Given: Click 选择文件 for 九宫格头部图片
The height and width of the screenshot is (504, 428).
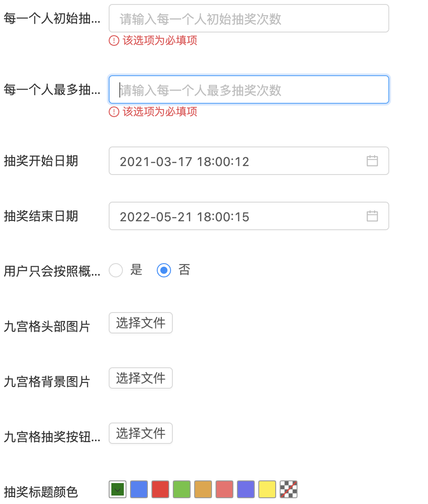Looking at the screenshot, I should coord(140,323).
